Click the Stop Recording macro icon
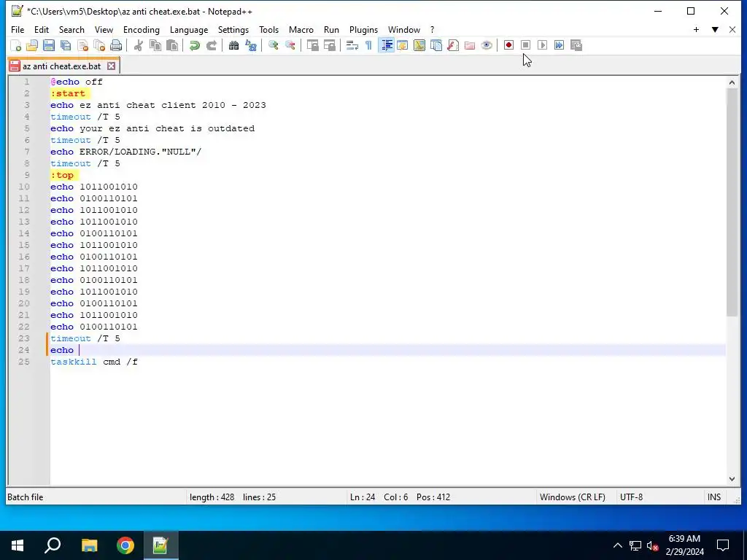 pyautogui.click(x=525, y=45)
